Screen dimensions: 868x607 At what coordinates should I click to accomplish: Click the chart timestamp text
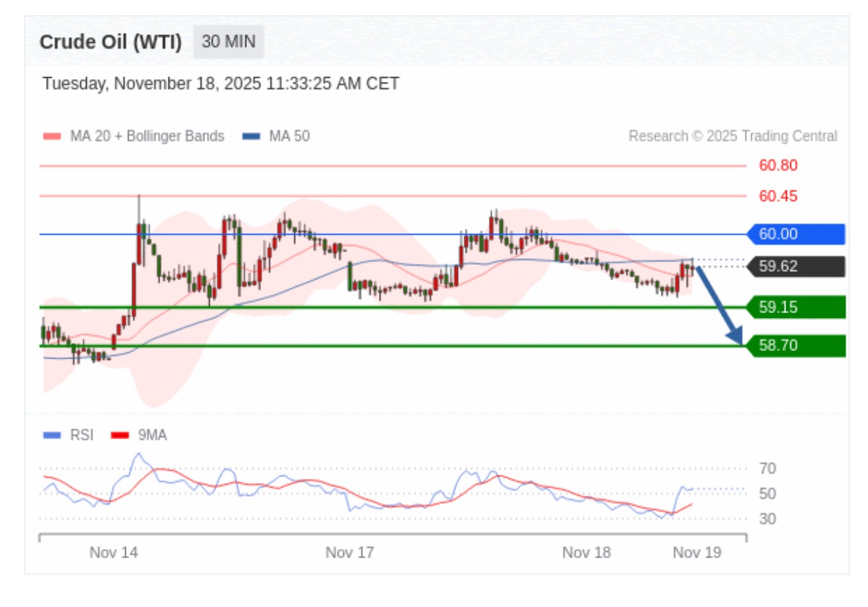click(x=221, y=84)
